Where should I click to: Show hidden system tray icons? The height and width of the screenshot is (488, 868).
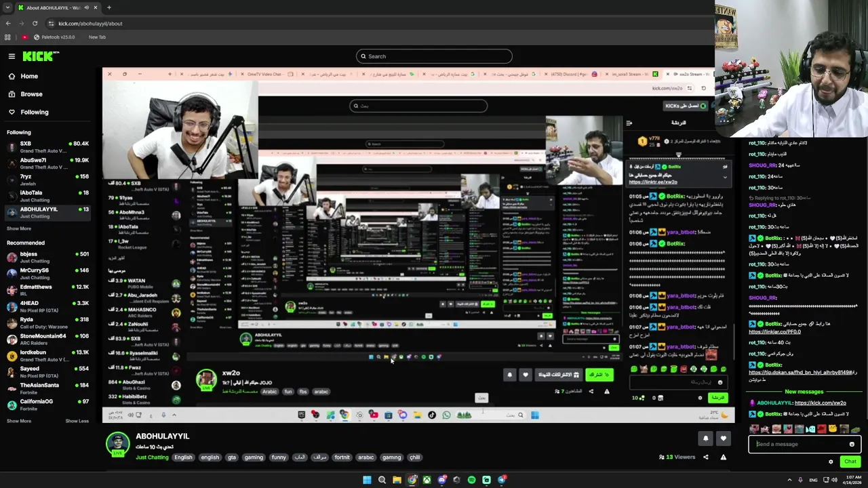(789, 480)
